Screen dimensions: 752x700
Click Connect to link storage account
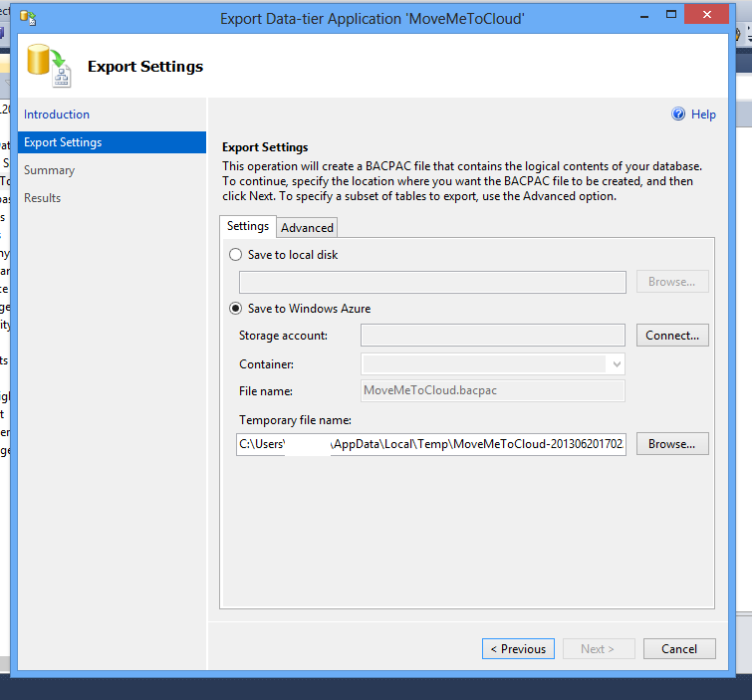pos(672,336)
